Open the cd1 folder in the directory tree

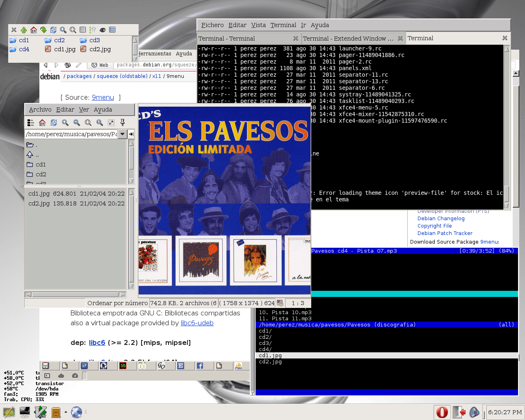pyautogui.click(x=41, y=164)
